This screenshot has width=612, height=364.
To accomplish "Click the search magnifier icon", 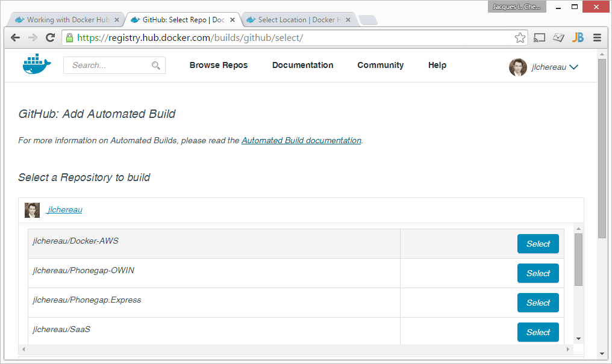I will pyautogui.click(x=156, y=66).
